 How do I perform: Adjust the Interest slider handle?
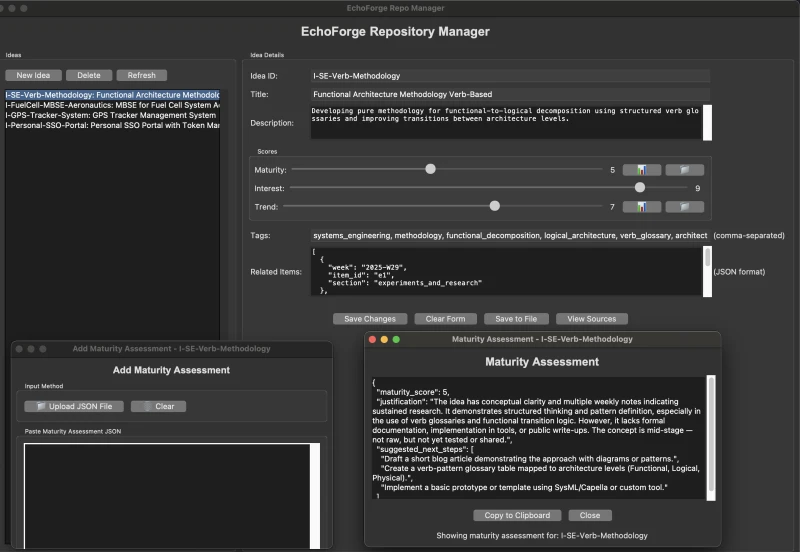click(640, 187)
